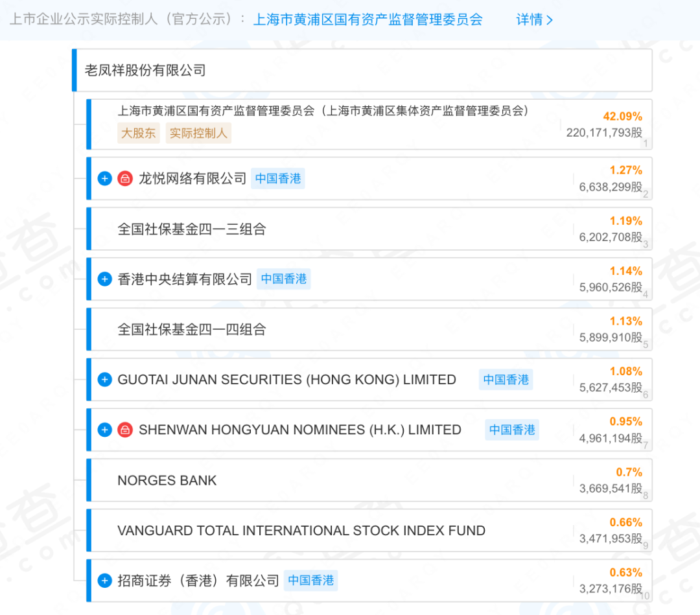Expand the 招商证券（香港）有限公司 node

point(105,581)
